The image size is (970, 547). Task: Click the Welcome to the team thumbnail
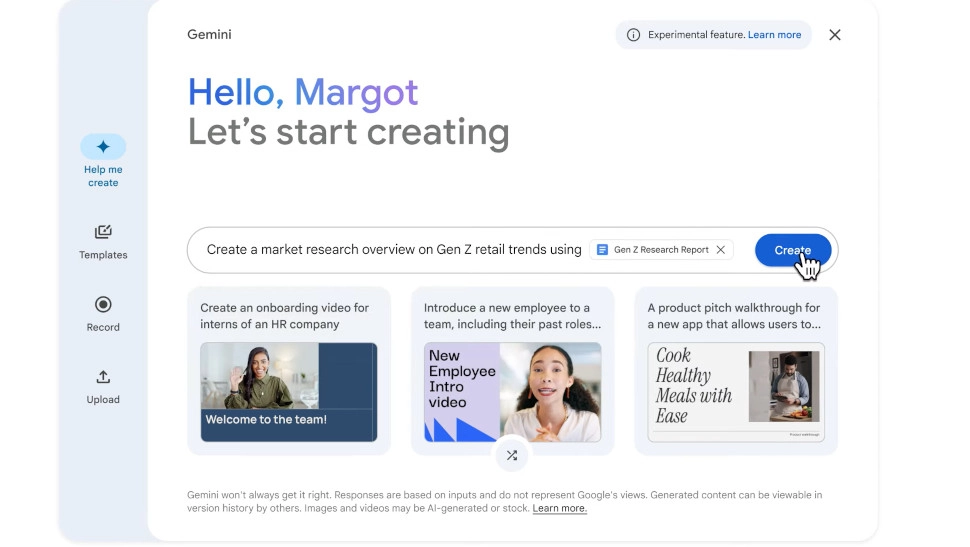click(289, 392)
